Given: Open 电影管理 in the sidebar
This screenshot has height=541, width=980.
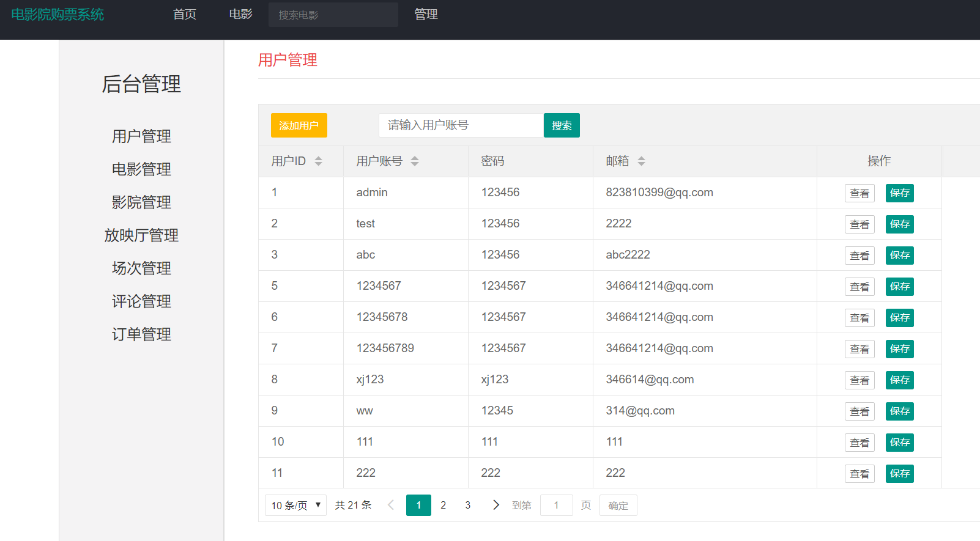Looking at the screenshot, I should (141, 169).
